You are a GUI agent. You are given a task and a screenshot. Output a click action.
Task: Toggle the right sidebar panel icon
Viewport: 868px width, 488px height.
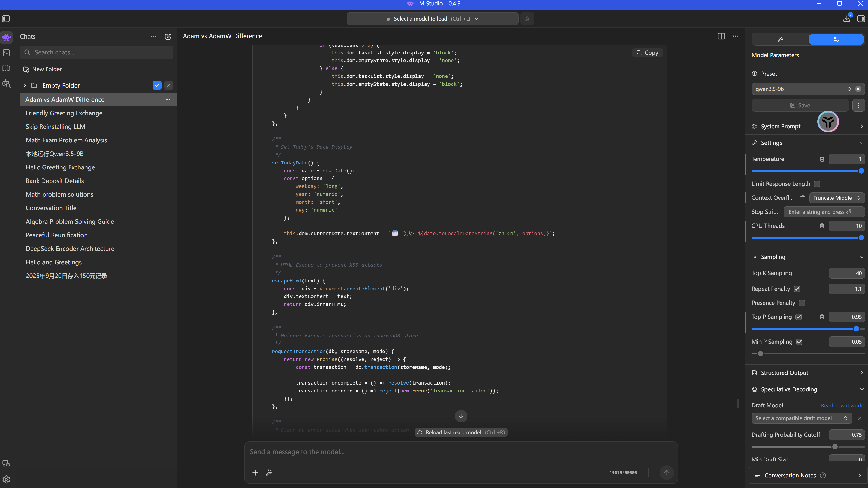click(x=861, y=19)
